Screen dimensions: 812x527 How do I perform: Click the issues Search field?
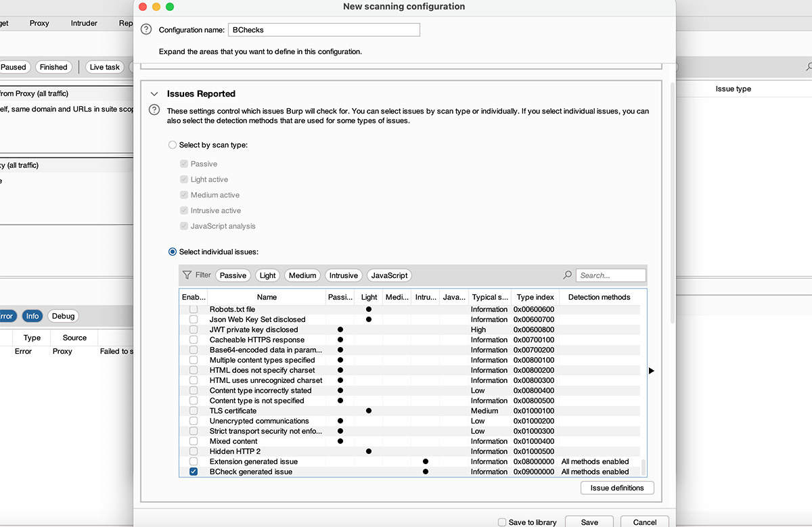pyautogui.click(x=611, y=275)
